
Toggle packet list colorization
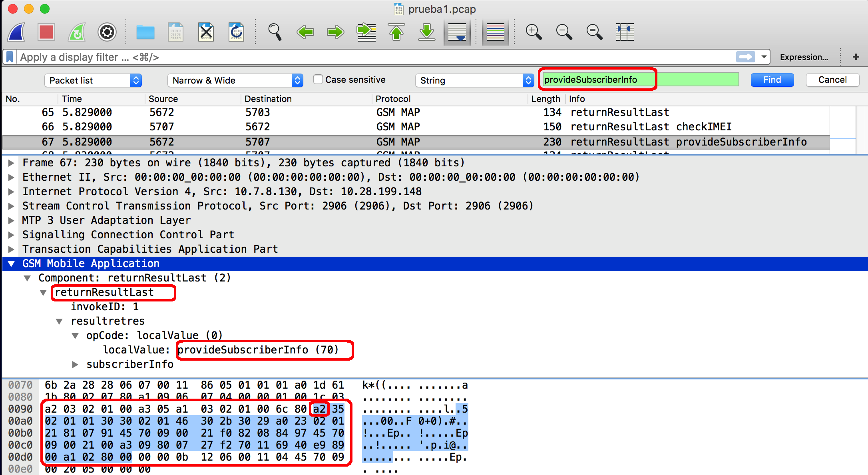(496, 32)
